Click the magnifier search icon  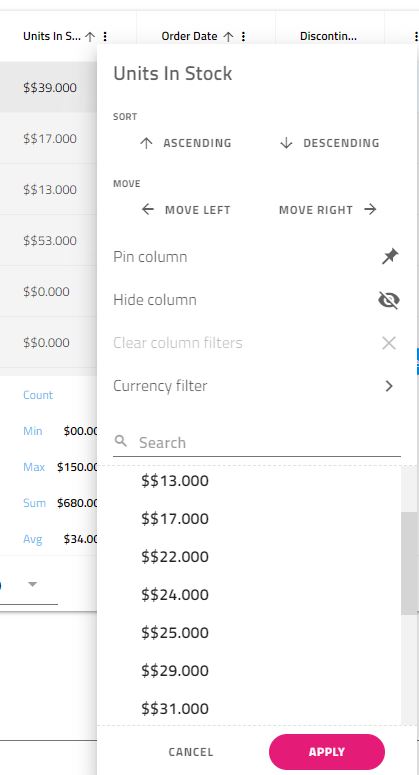(121, 441)
